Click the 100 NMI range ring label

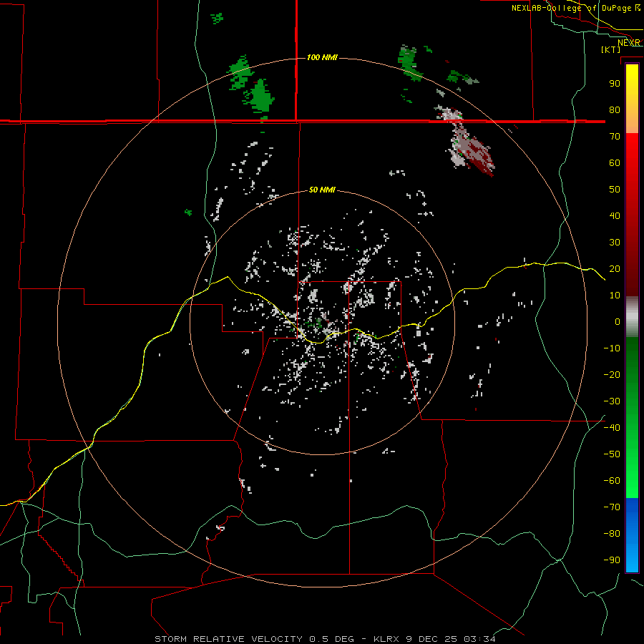tap(322, 57)
